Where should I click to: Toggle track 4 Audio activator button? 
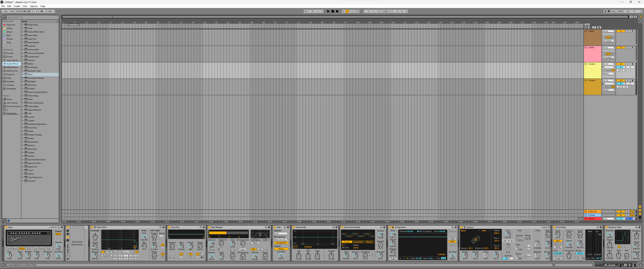pyautogui.click(x=621, y=80)
